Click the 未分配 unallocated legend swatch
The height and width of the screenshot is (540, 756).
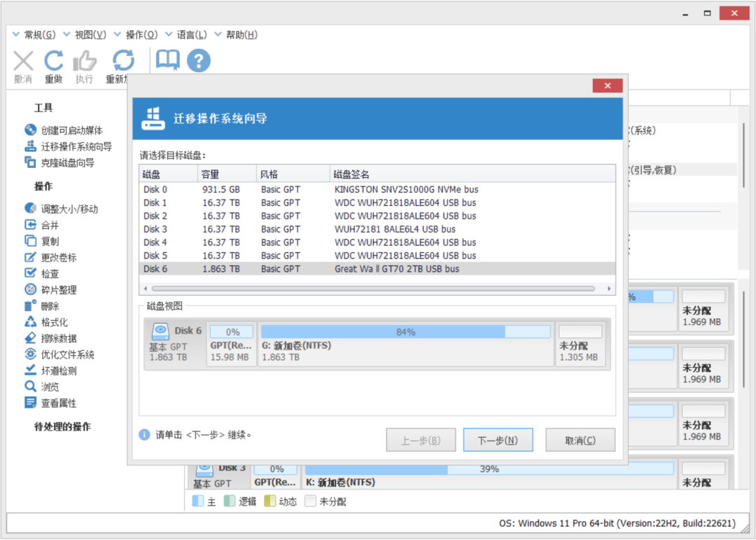click(x=310, y=501)
